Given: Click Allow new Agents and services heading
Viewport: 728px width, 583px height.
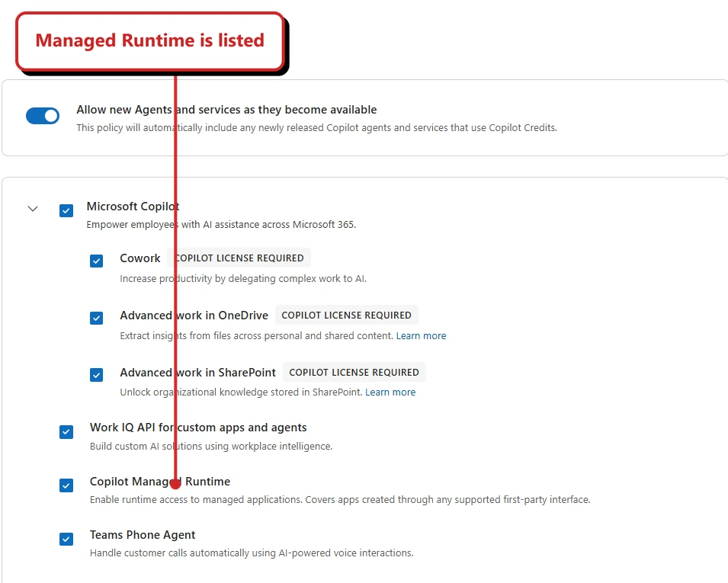Looking at the screenshot, I should tap(226, 110).
